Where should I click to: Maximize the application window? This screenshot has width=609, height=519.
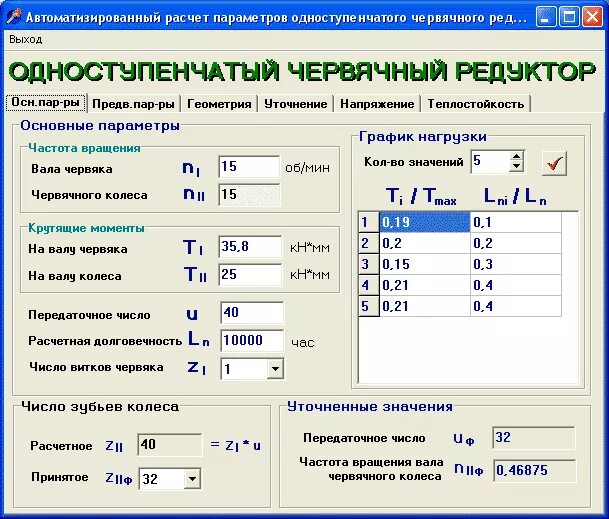pos(569,17)
